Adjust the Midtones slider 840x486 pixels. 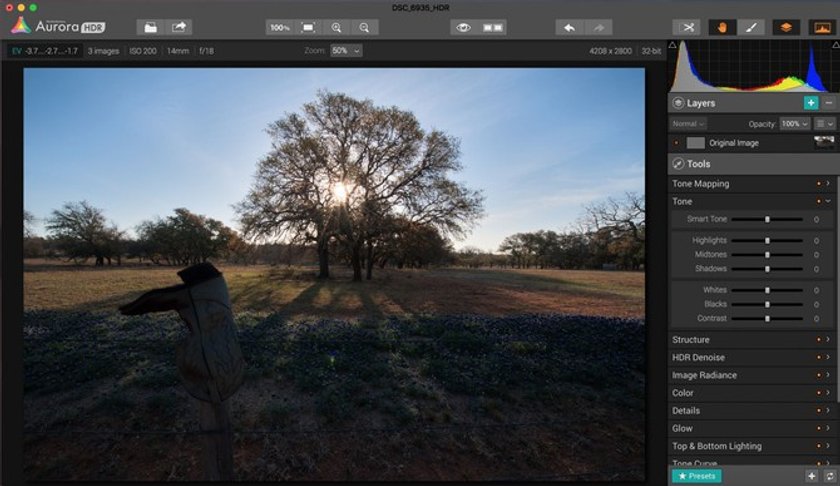pos(767,255)
